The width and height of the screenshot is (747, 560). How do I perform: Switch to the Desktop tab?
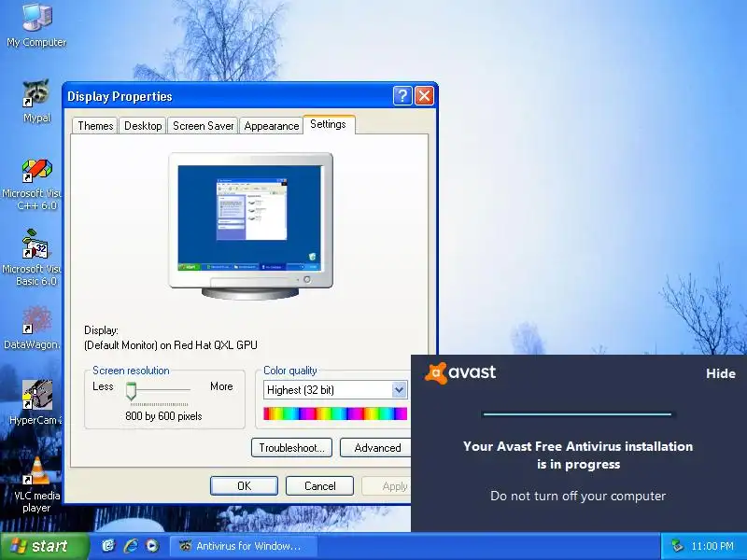[x=143, y=126]
